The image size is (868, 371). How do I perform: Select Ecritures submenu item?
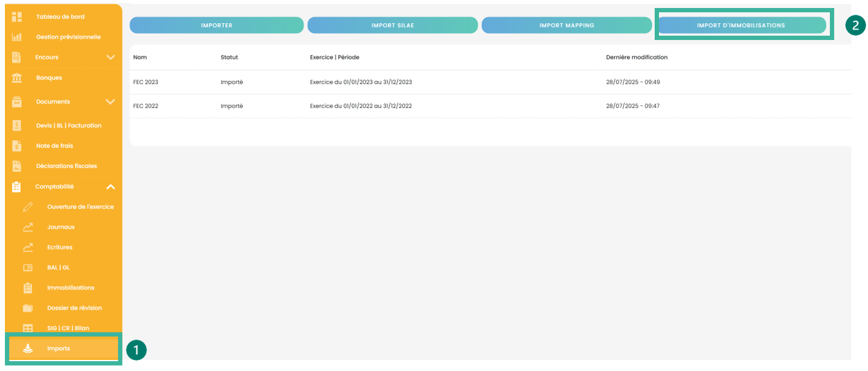60,247
